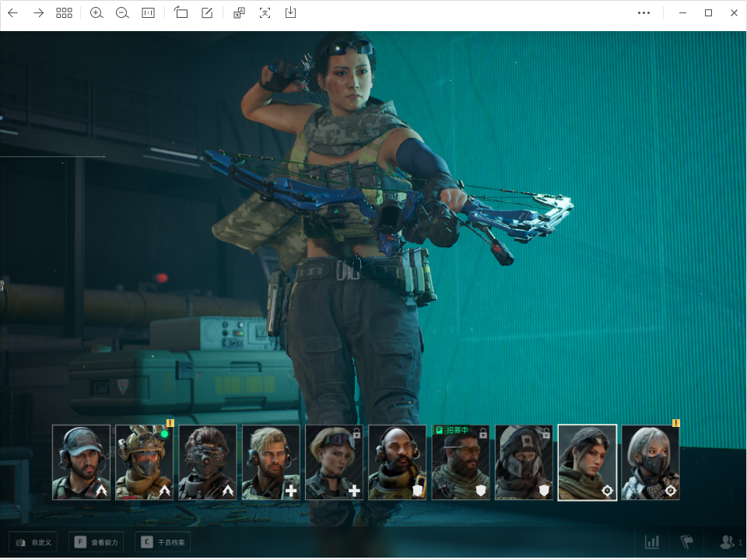The height and width of the screenshot is (560, 747).
Task: Open the bar chart statistics icon
Action: (652, 542)
